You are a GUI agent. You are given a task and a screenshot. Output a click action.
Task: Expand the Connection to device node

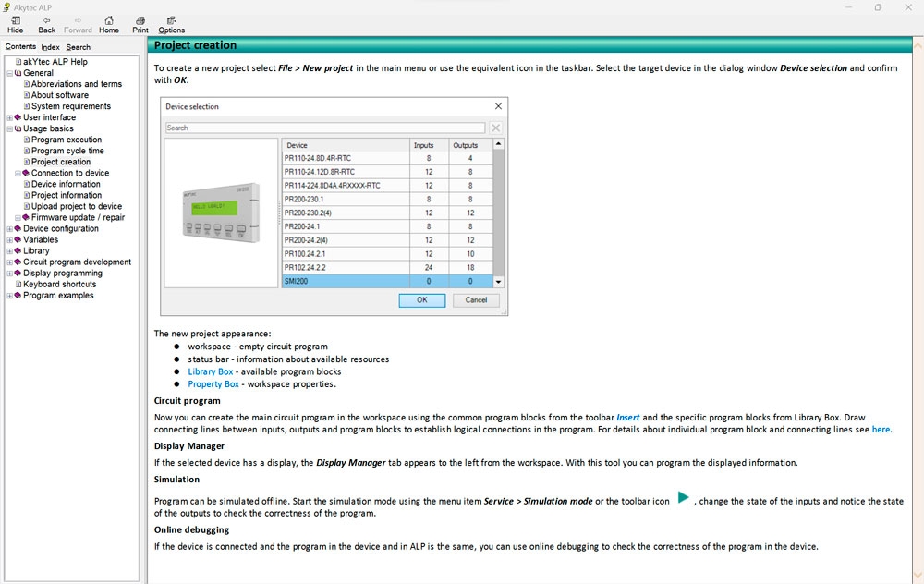click(x=18, y=173)
